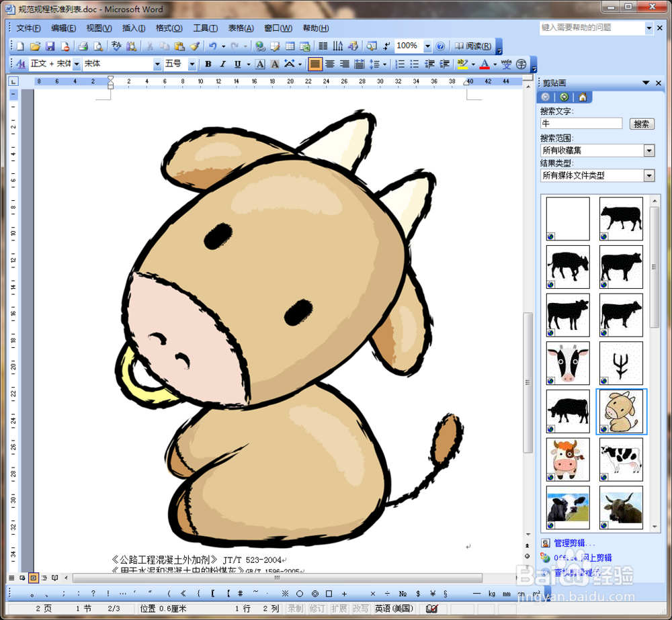Toggle bold formatting
The image size is (672, 620).
208,64
